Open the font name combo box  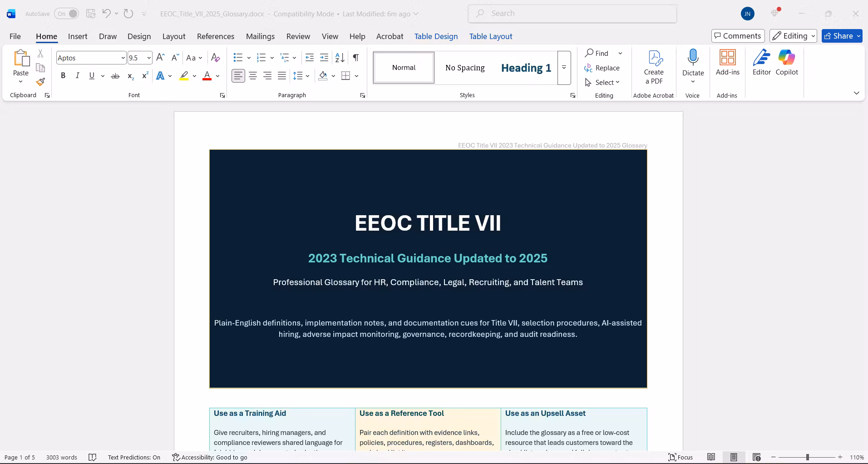coord(91,58)
